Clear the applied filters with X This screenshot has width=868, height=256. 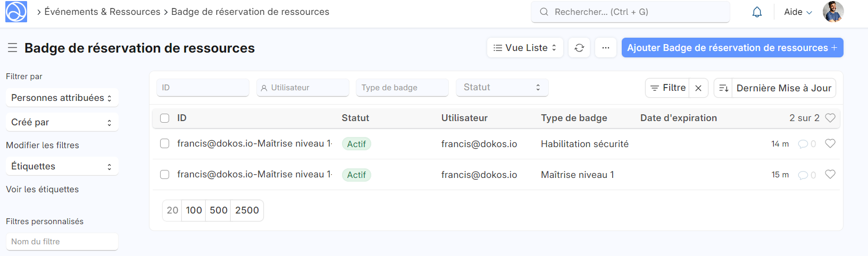tap(698, 88)
